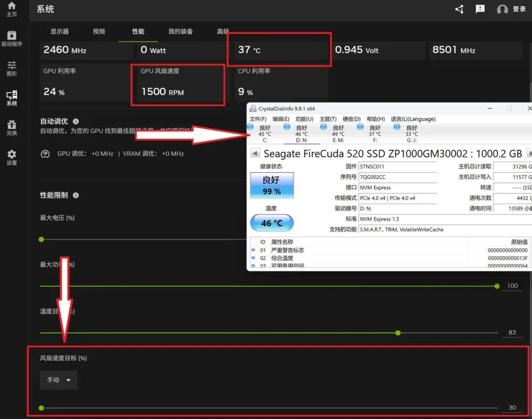Viewport: 532px width, 419px height.
Task: Click the share icon in top bar
Action: (x=459, y=9)
